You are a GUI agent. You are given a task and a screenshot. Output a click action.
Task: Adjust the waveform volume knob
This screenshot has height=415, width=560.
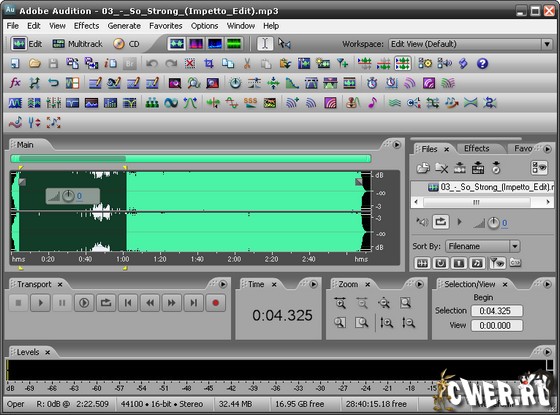click(x=68, y=196)
